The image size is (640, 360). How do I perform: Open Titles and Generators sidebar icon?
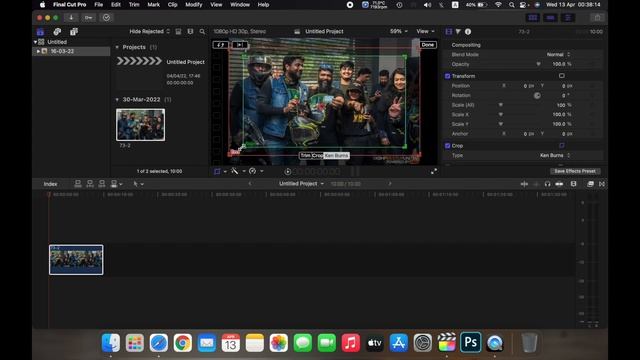pos(74,31)
